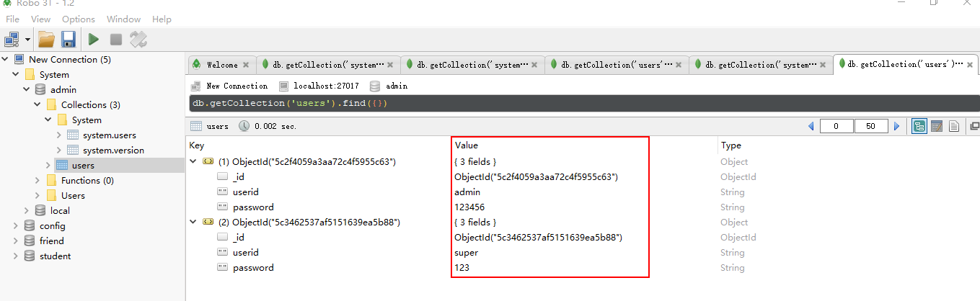
Task: Close the Welcome tab
Action: click(246, 65)
